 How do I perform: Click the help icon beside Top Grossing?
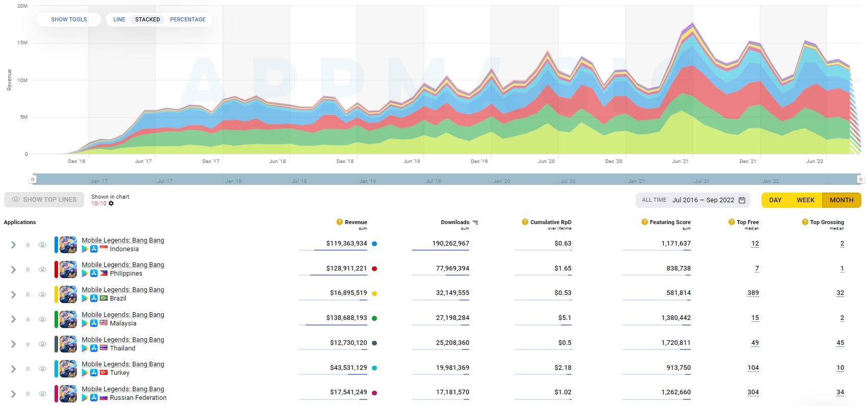805,222
